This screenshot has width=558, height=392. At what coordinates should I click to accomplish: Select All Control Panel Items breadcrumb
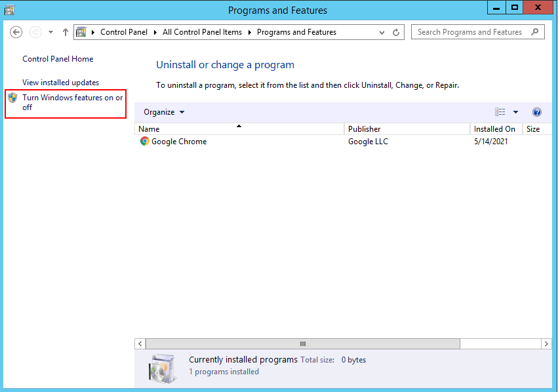coord(202,32)
